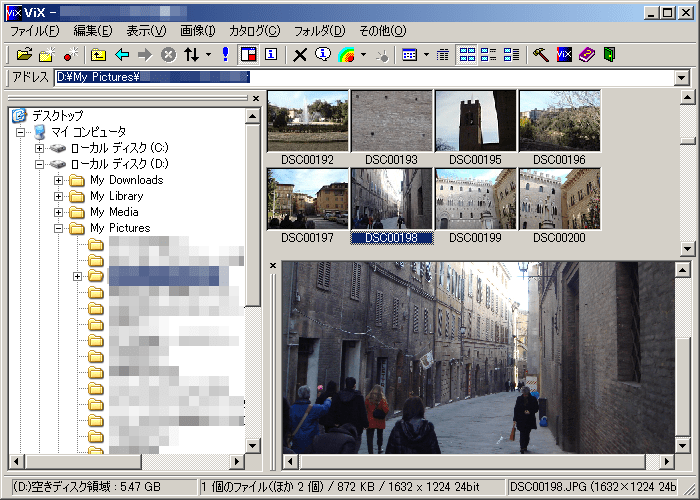Expand ローカル ディスク (C:) node

[39, 148]
